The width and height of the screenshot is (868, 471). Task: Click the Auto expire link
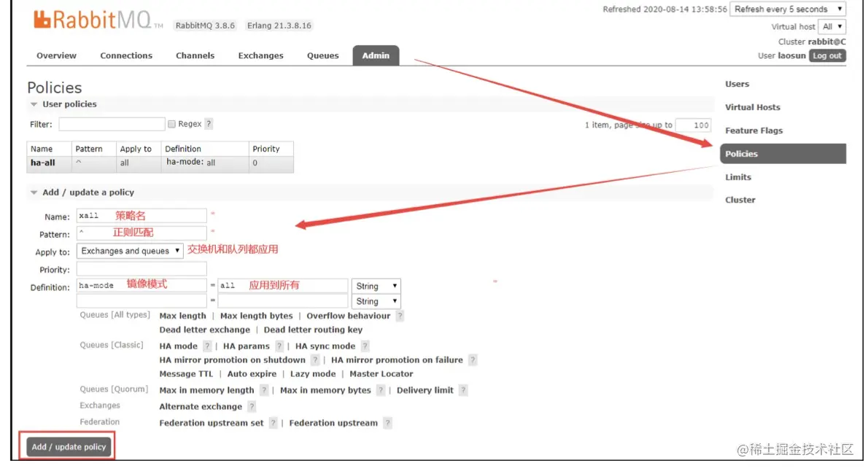point(252,374)
